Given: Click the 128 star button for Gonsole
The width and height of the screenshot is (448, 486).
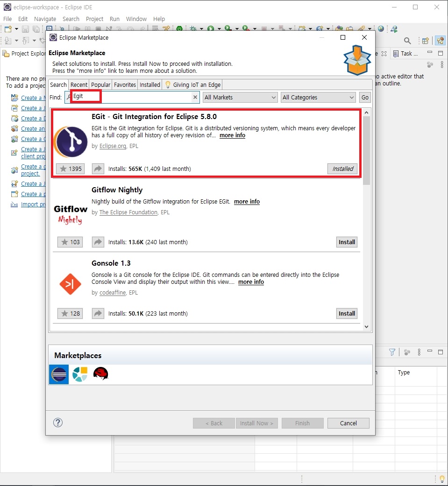Looking at the screenshot, I should click(70, 313).
